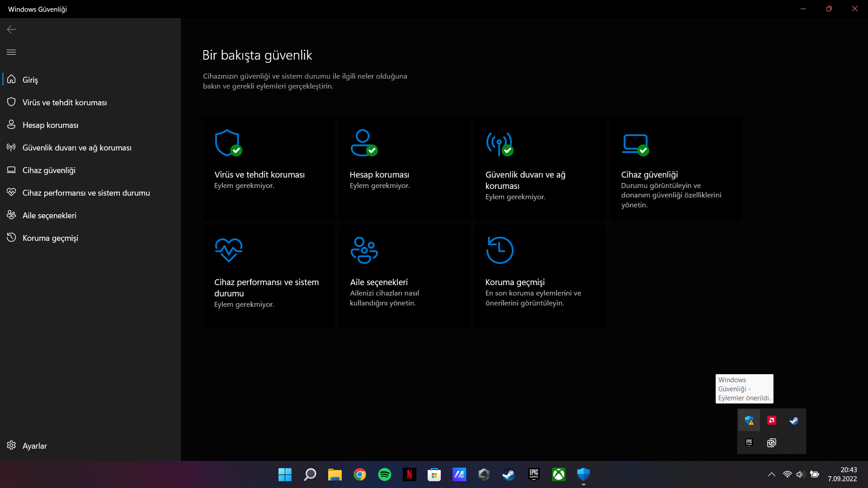Image resolution: width=868 pixels, height=488 pixels.
Task: Toggle the hamburger navigation menu
Action: click(11, 52)
